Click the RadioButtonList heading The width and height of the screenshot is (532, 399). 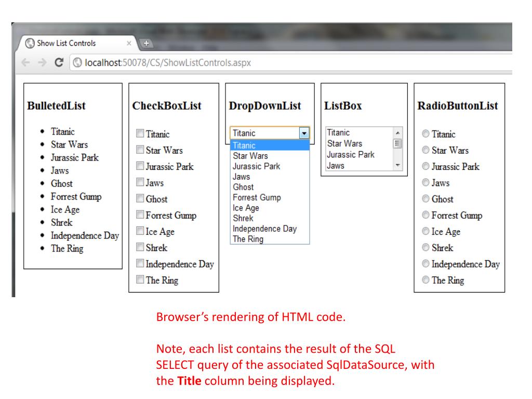click(x=458, y=105)
